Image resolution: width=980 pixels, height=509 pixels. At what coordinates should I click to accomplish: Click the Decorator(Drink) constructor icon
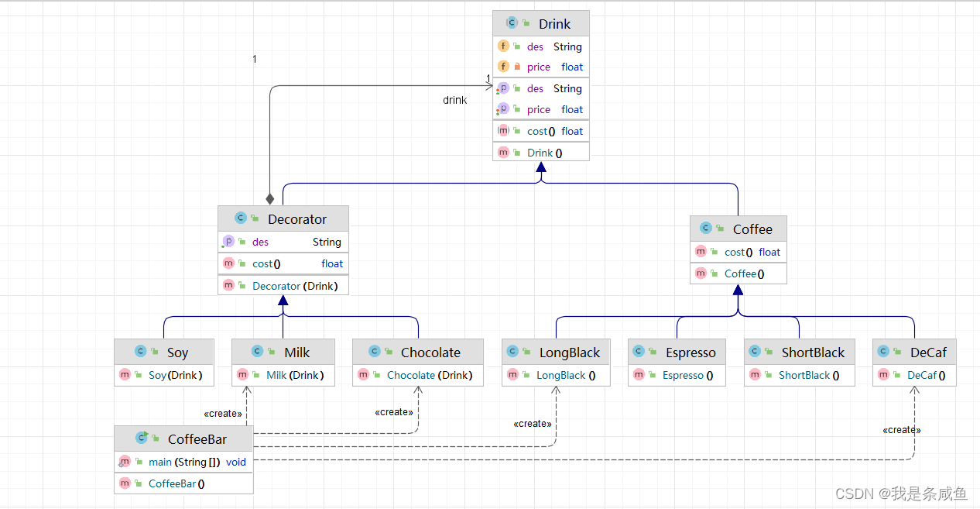(228, 286)
